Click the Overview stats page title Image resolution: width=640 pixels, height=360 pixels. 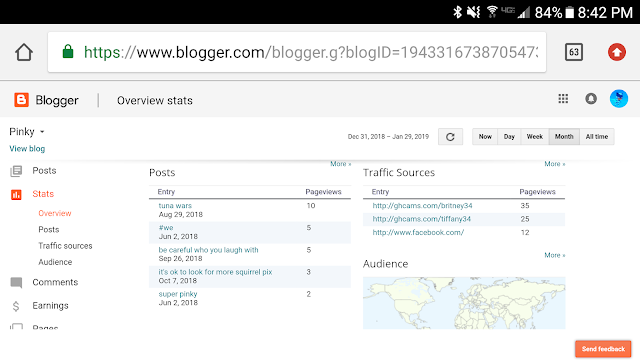tap(155, 100)
